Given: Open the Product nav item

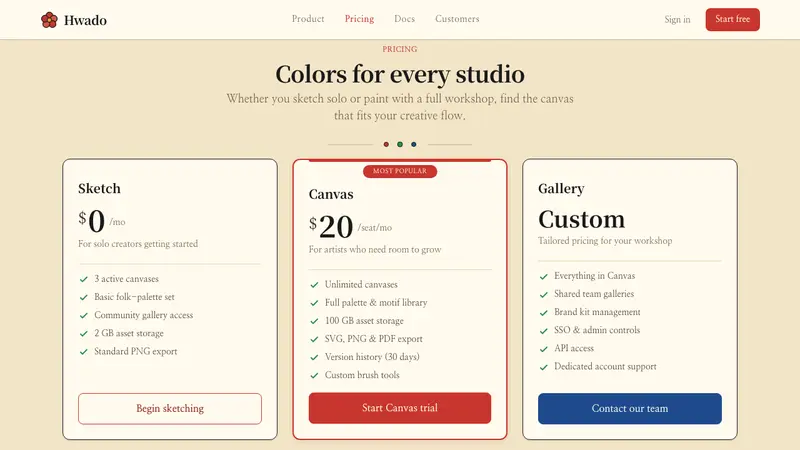Looking at the screenshot, I should (308, 19).
